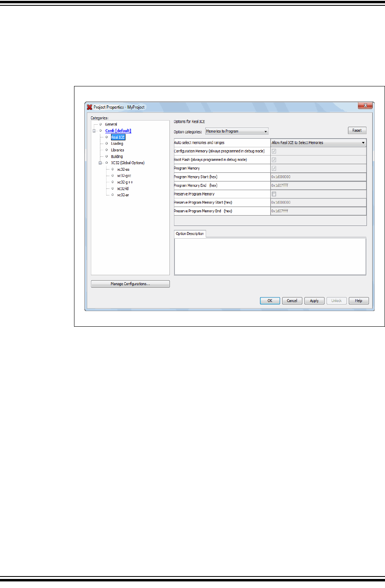
Task: Click the Auto select memories and ranges label
Action: coord(199,143)
